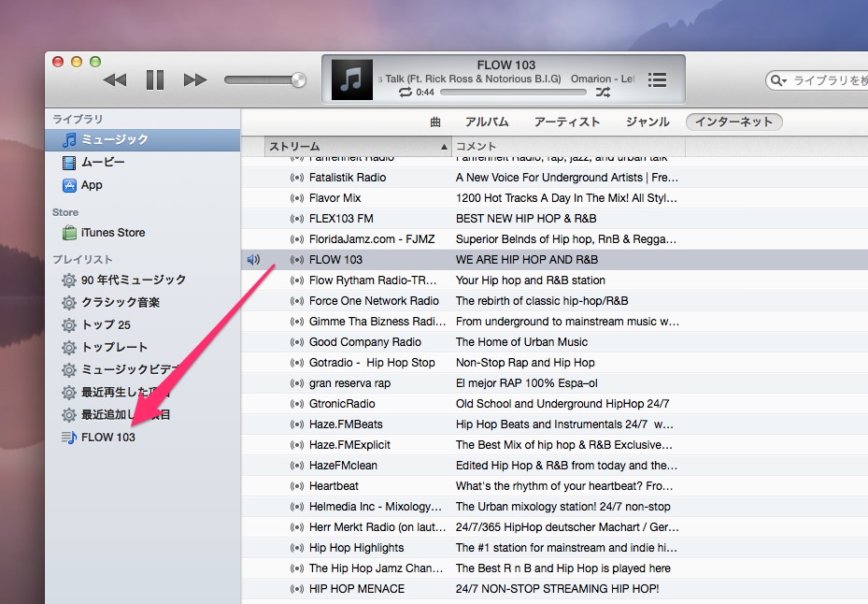868x604 pixels.
Task: Click the album artwork music note
Action: coord(351,79)
